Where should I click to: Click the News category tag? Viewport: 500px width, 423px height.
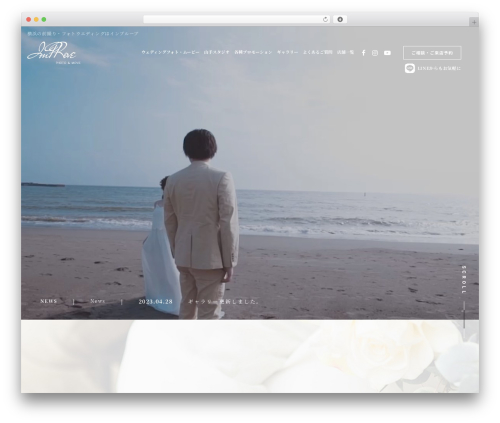pos(98,301)
